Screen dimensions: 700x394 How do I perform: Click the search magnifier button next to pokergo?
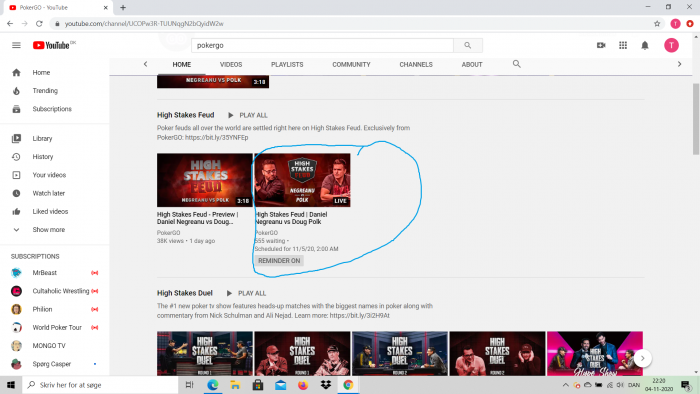[x=467, y=45]
